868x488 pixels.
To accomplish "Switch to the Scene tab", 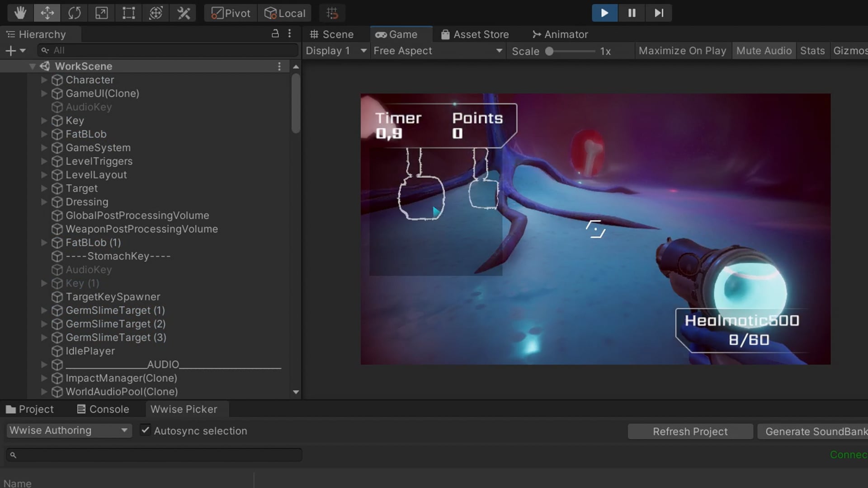I will pyautogui.click(x=331, y=34).
